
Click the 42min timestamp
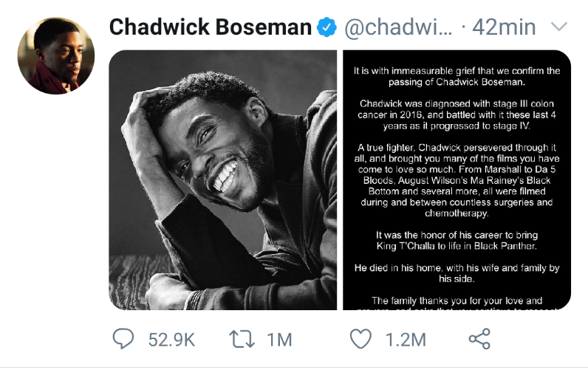(x=503, y=28)
